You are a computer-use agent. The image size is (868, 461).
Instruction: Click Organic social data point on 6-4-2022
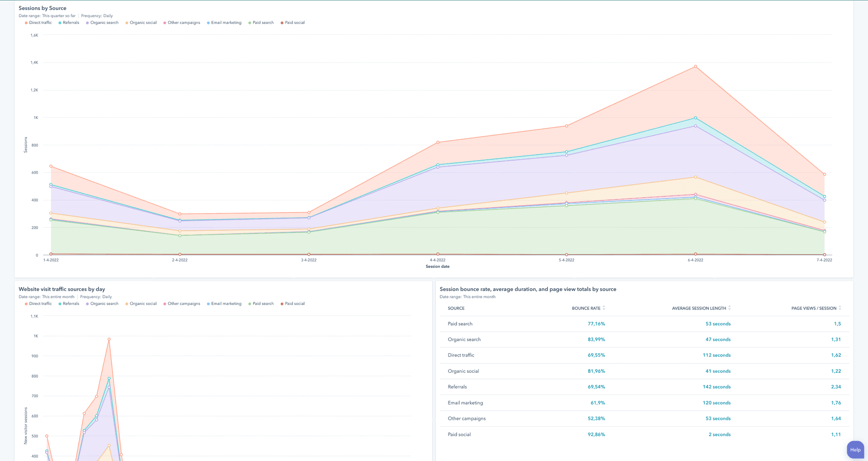pos(695,177)
